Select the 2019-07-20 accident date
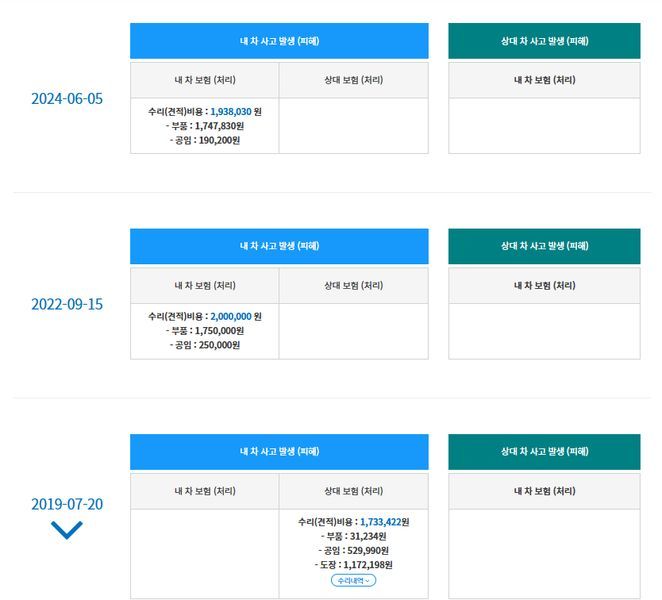 [x=67, y=504]
